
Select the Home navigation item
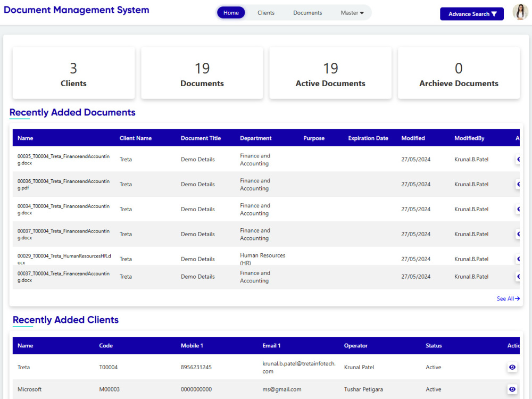click(x=231, y=12)
